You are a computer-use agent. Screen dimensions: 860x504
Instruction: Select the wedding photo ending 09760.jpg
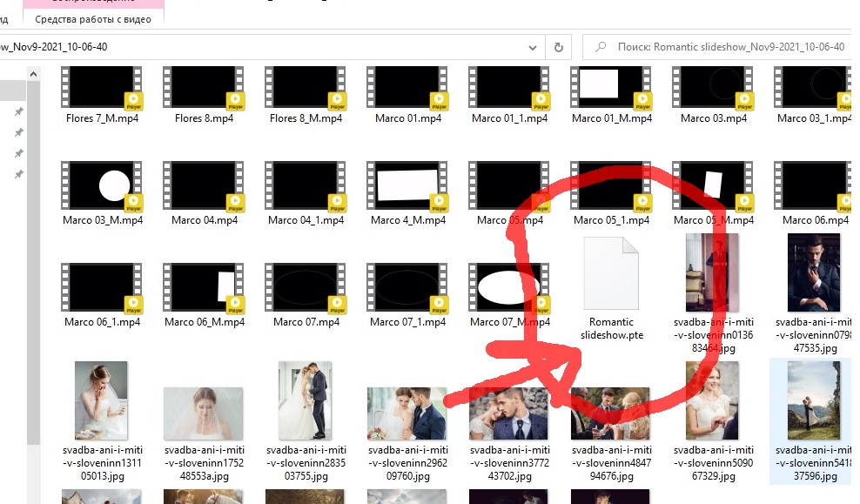point(407,413)
